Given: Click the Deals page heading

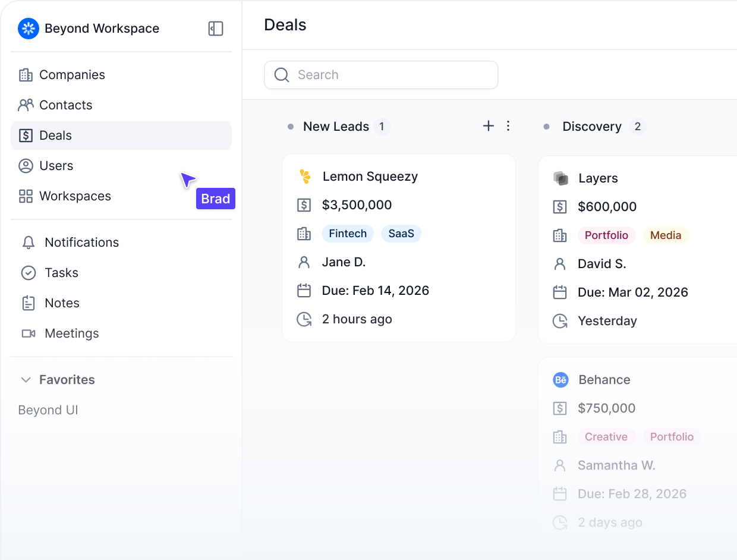Looking at the screenshot, I should click(285, 25).
